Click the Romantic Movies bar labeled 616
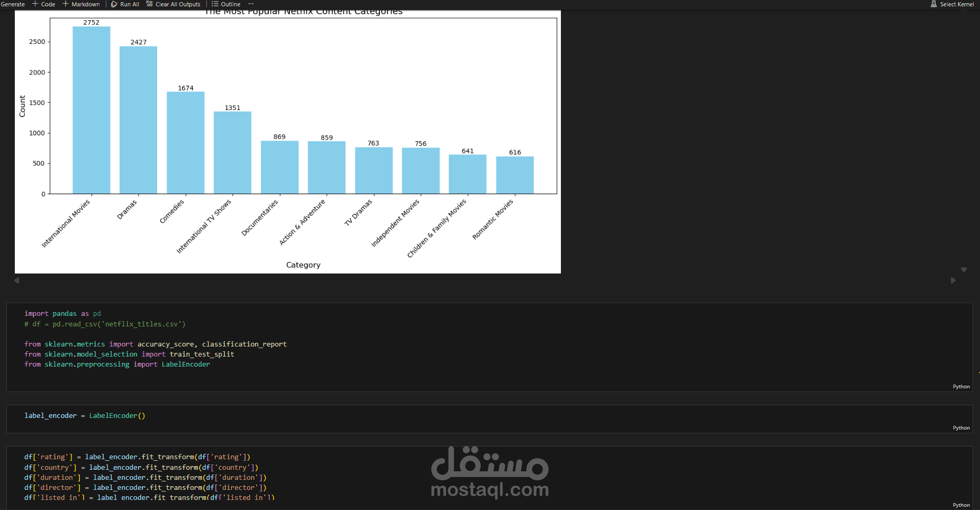 pos(515,175)
